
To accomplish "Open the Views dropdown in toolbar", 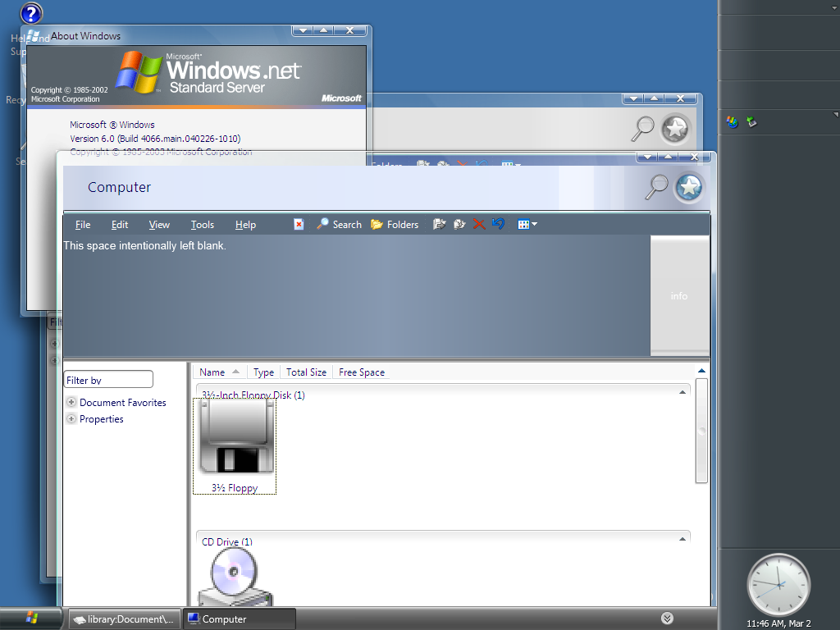I will 527,225.
